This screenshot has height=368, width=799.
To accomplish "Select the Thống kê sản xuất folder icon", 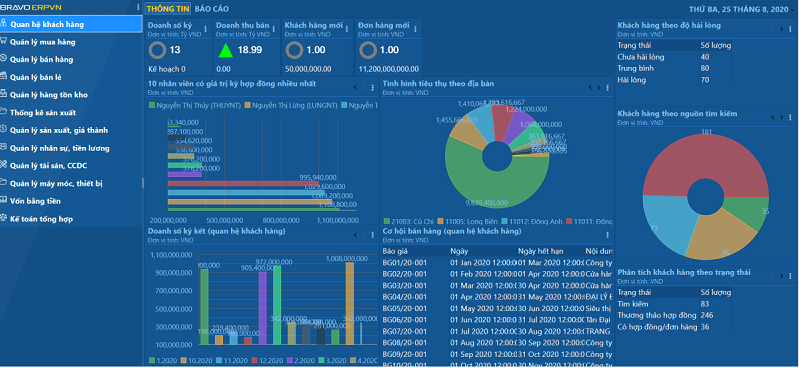I will point(4,112).
